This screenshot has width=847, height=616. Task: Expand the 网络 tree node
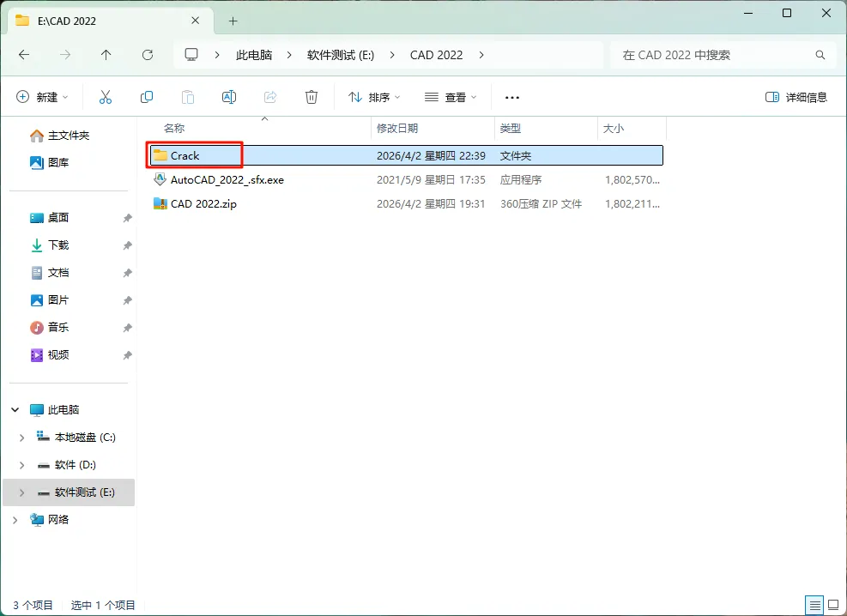(15, 520)
